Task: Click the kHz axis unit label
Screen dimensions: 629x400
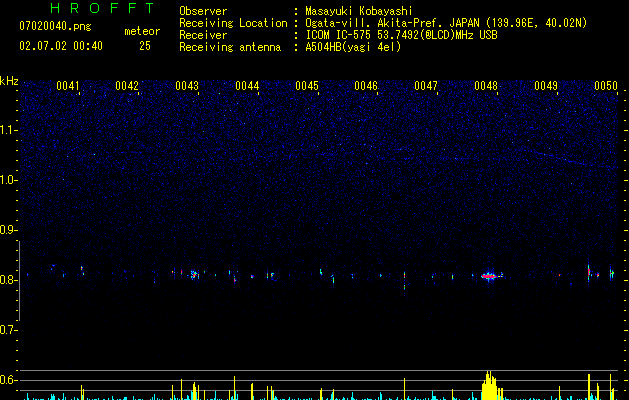Action: point(9,81)
